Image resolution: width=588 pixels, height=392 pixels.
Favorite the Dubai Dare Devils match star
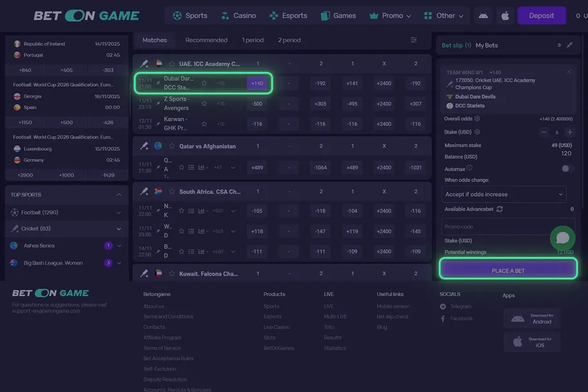click(x=204, y=83)
